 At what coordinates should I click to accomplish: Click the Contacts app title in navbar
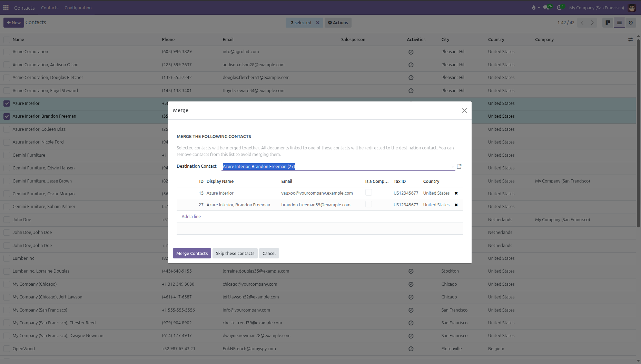[24, 8]
